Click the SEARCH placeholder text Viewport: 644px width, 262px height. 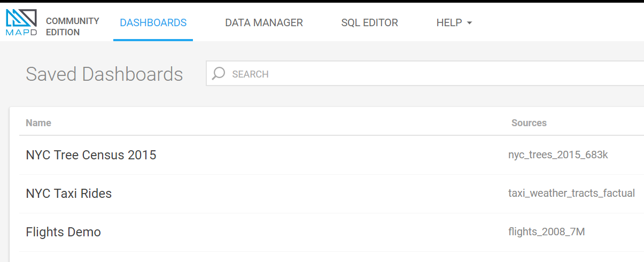[x=250, y=74]
